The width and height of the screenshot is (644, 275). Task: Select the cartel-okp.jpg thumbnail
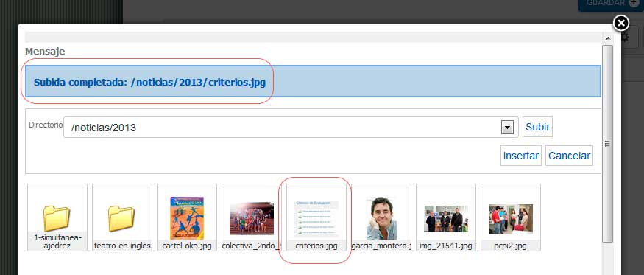coord(187,217)
